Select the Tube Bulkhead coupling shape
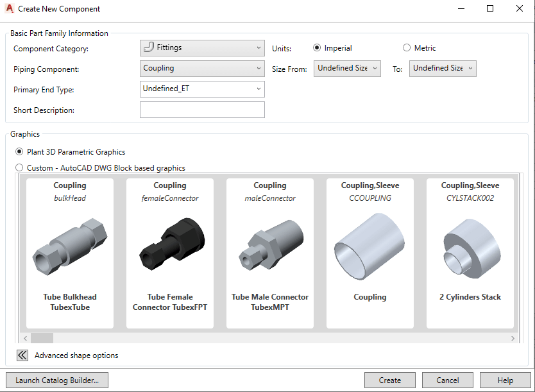 (70, 253)
